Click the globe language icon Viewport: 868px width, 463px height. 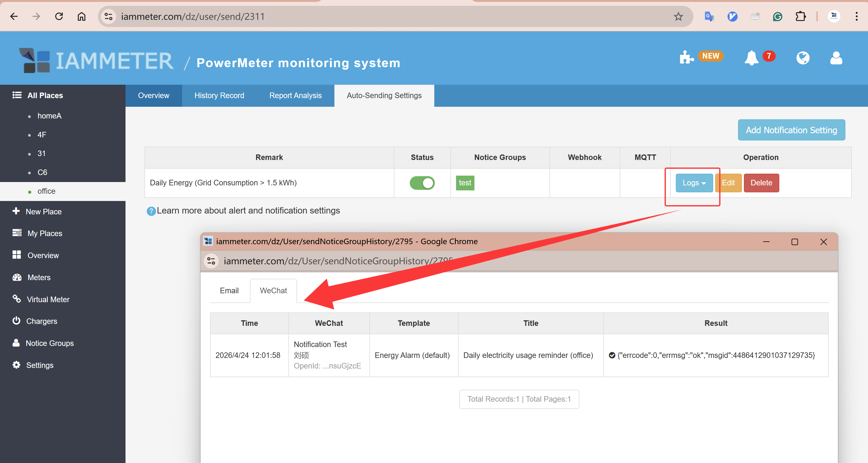point(803,58)
